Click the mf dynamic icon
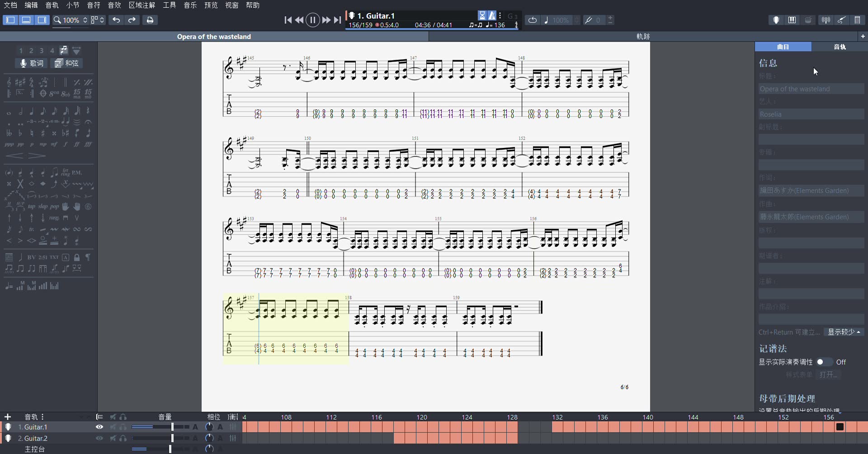868x454 pixels. [x=54, y=145]
